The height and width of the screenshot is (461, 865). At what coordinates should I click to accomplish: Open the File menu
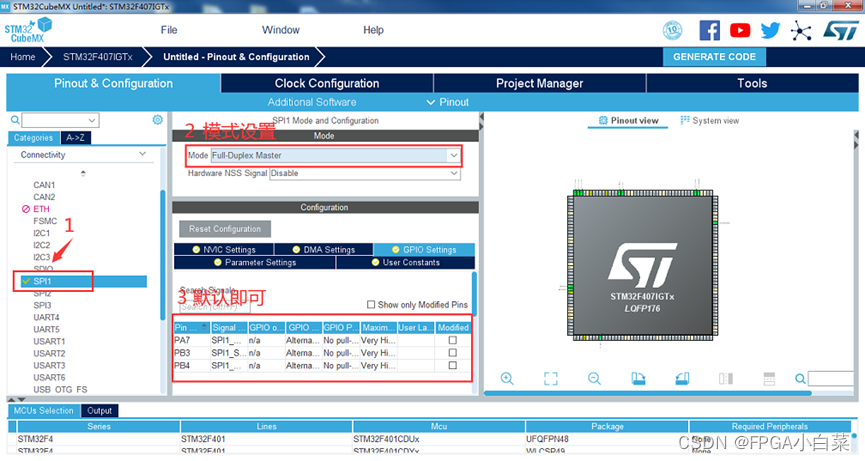tap(169, 30)
